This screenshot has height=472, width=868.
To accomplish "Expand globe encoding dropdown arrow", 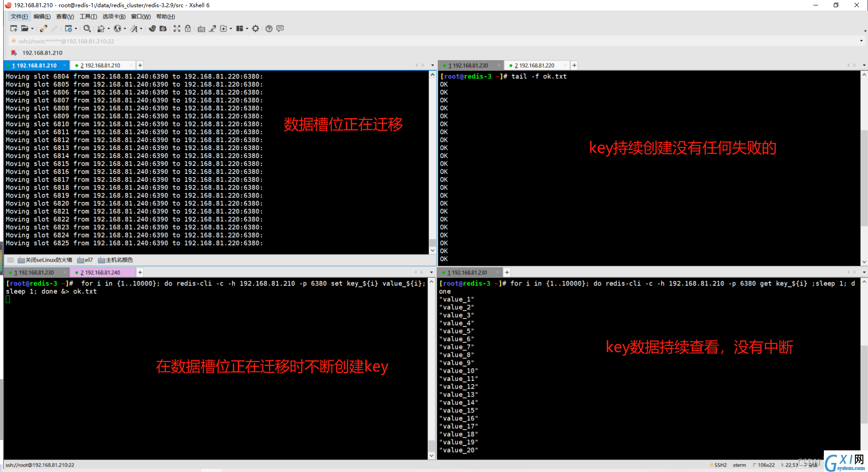I will click(125, 28).
